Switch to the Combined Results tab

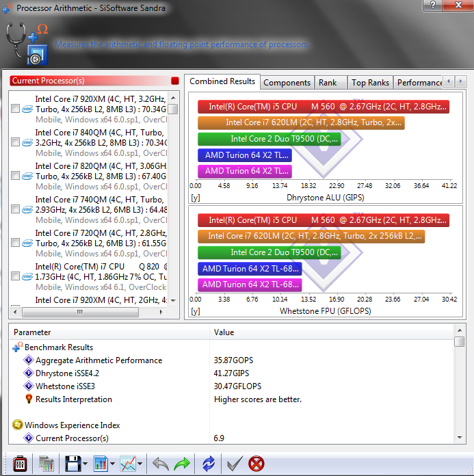tap(222, 81)
